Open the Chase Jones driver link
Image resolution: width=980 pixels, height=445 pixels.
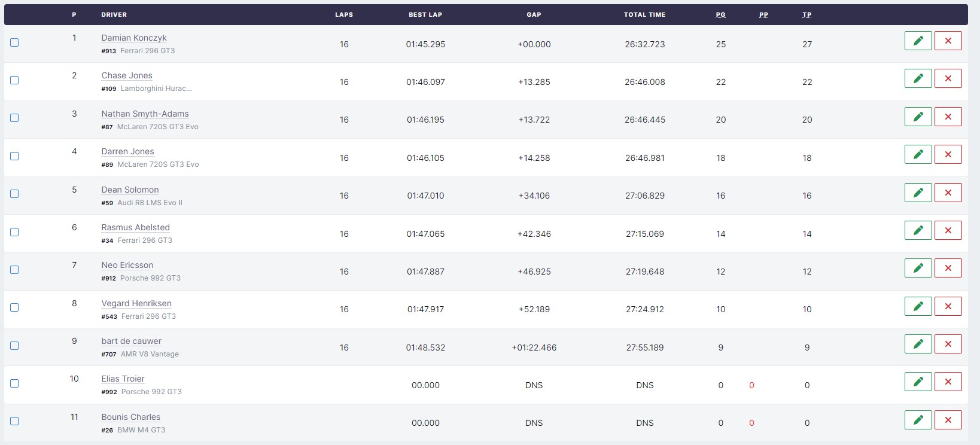click(127, 75)
